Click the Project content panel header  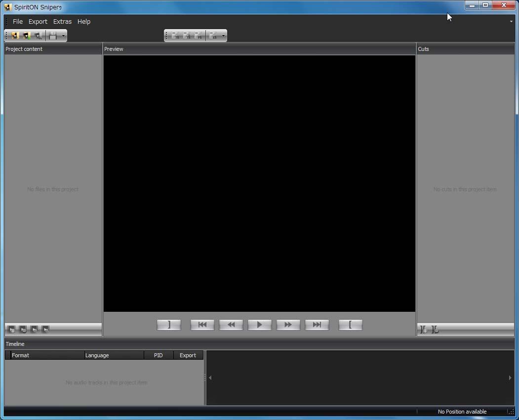(53, 49)
